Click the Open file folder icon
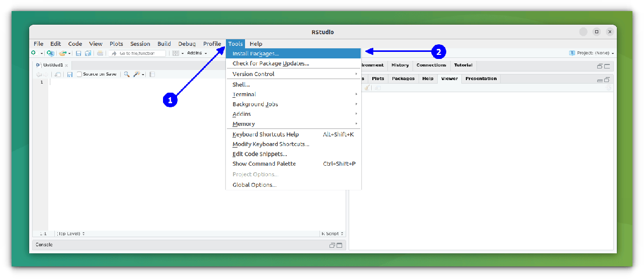The image size is (644, 279). click(x=62, y=53)
